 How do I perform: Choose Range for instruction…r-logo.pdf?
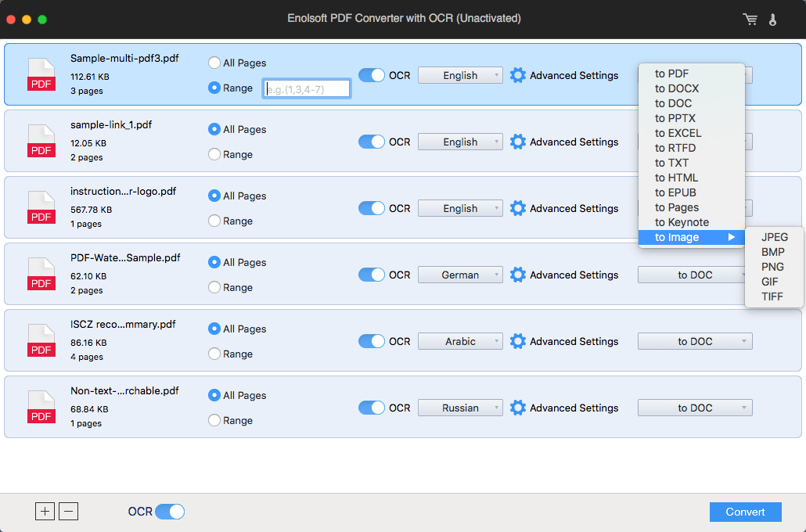point(214,221)
